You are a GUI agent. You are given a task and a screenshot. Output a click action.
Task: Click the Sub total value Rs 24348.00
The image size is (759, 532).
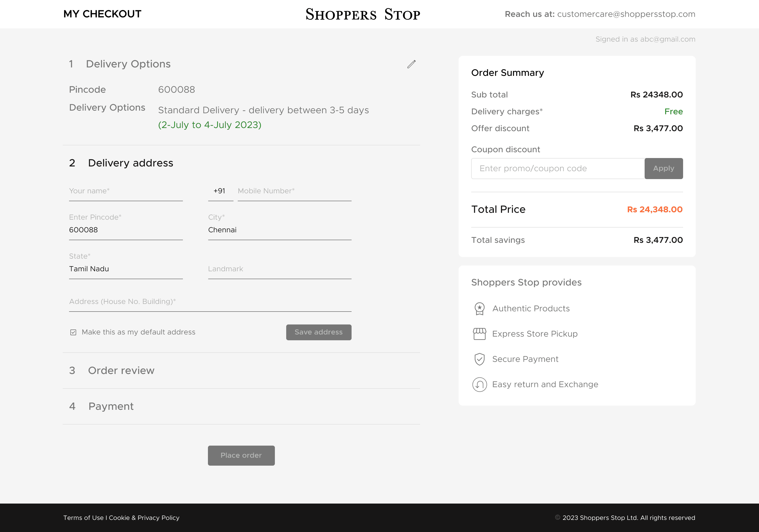coord(656,95)
